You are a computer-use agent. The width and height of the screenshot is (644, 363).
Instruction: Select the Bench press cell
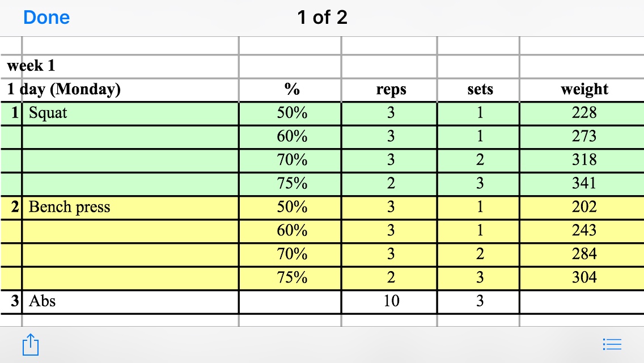coord(69,207)
